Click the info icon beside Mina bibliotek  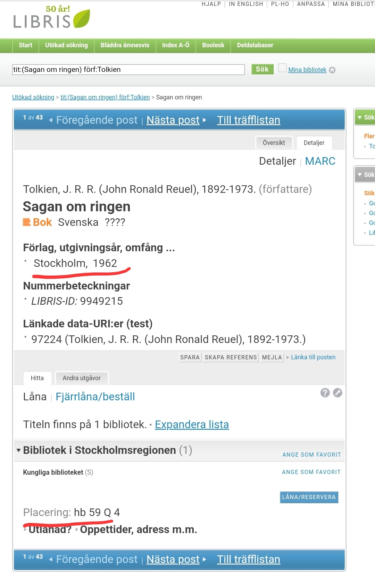332,70
